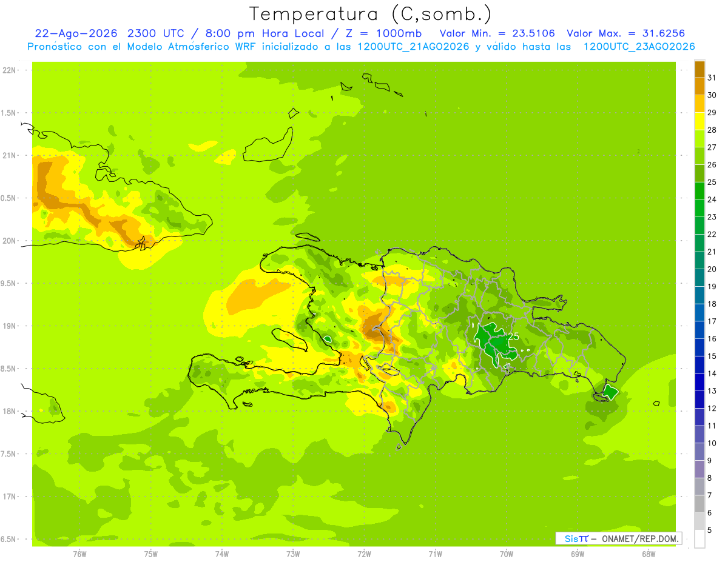Click the "76W" longitude axis label
Viewport: 728px width, 562px height.
coord(79,555)
